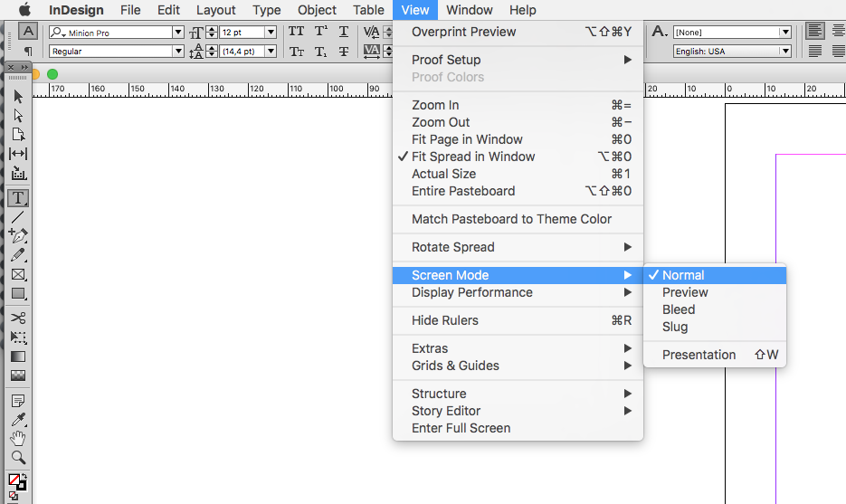Apply Subscript formatting
The image size is (846, 504).
[321, 52]
